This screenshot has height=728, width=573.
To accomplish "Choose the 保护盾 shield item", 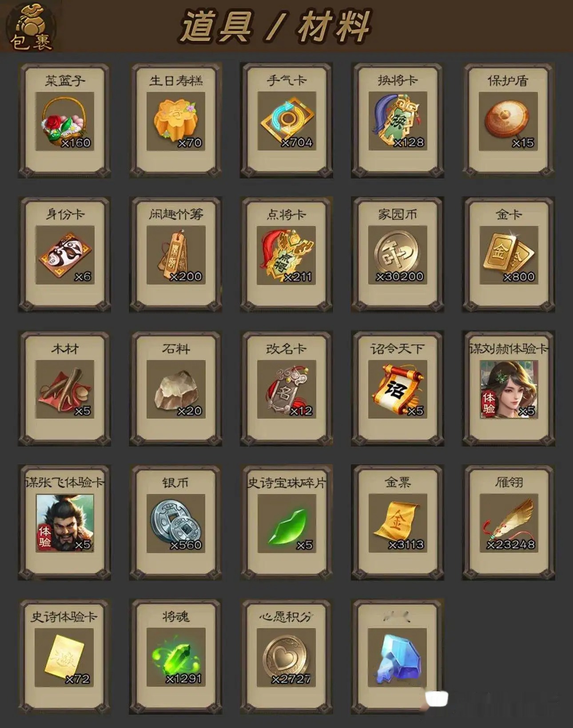I will tap(509, 121).
